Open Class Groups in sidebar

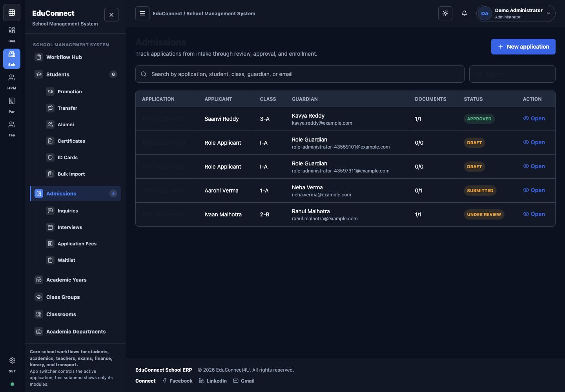coord(75,297)
